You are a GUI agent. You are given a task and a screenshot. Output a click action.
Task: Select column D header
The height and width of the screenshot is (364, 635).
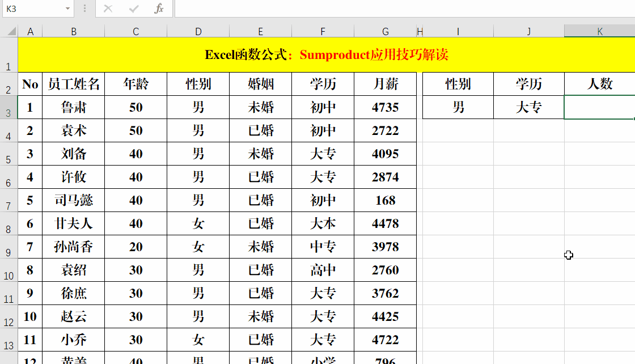click(x=198, y=32)
